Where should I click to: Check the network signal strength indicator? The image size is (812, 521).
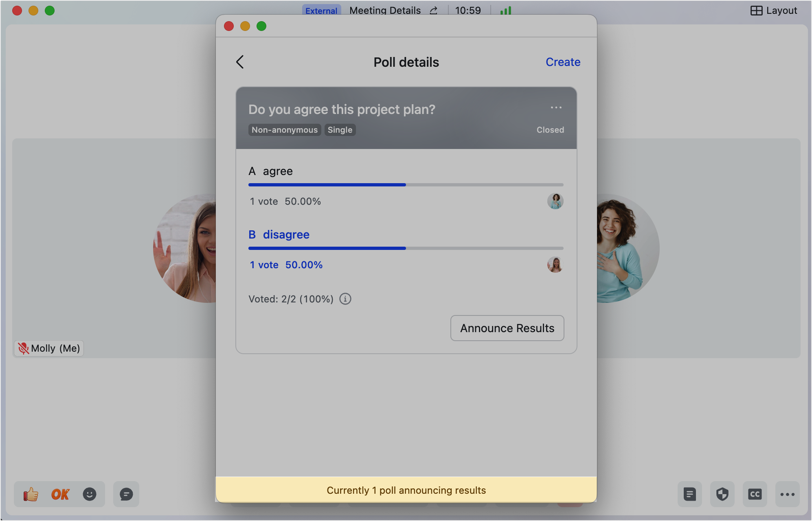click(505, 11)
